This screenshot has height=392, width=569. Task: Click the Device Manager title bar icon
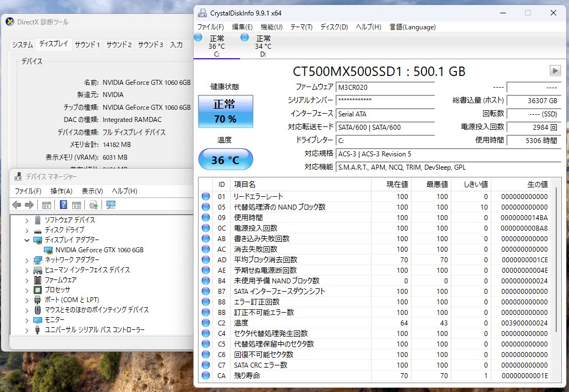click(18, 176)
